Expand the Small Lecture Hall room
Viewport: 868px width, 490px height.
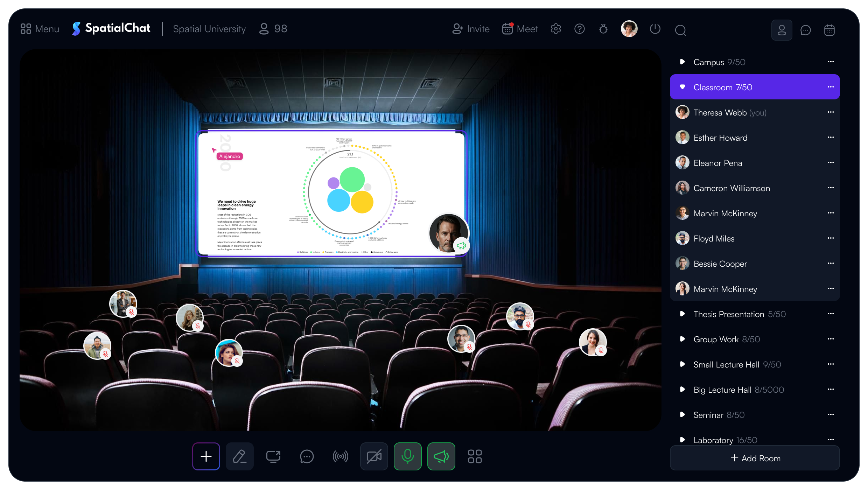pos(682,364)
